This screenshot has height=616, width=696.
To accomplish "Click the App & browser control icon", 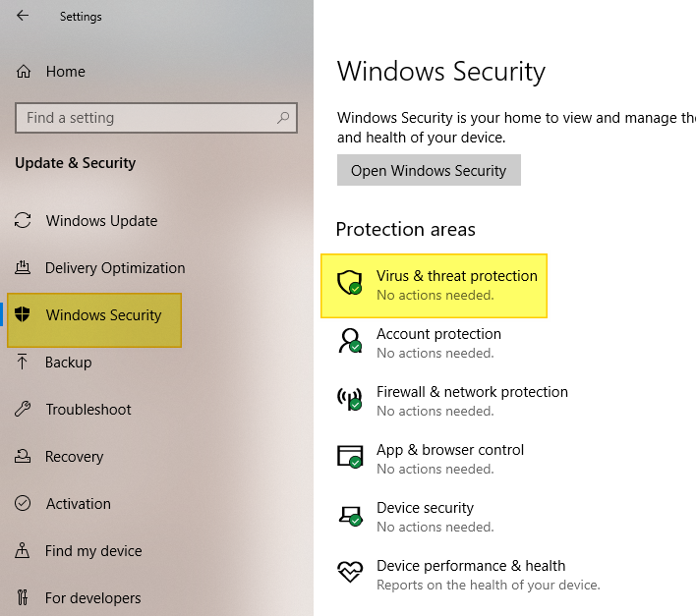I will coord(350,458).
